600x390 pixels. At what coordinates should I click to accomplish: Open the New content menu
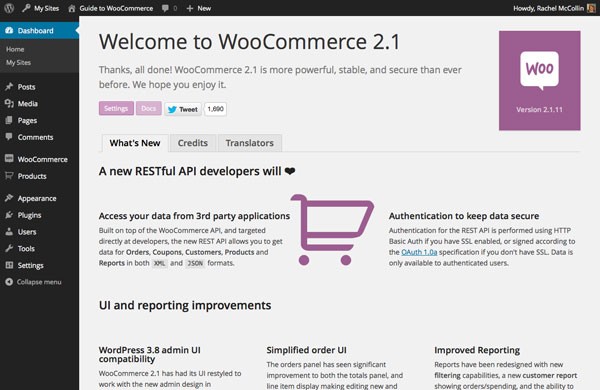tap(199, 8)
